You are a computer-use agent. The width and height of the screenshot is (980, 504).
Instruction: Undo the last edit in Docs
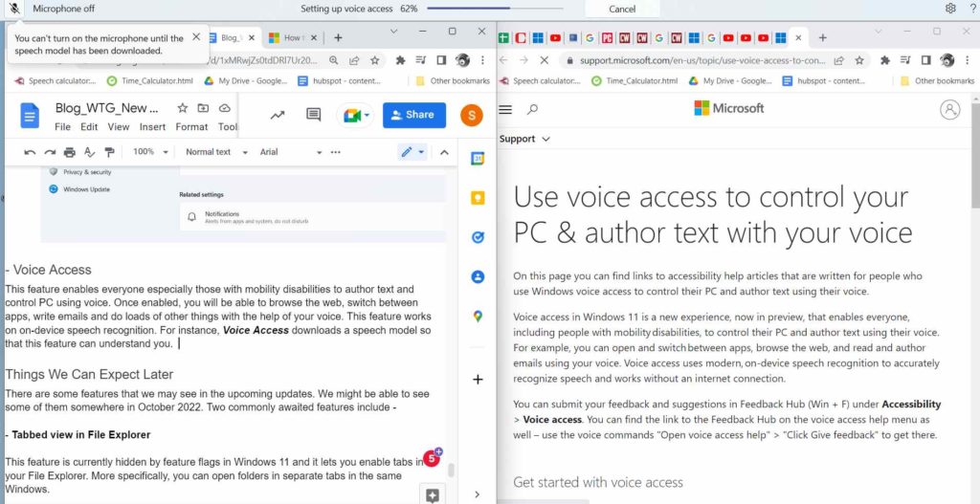tap(30, 152)
